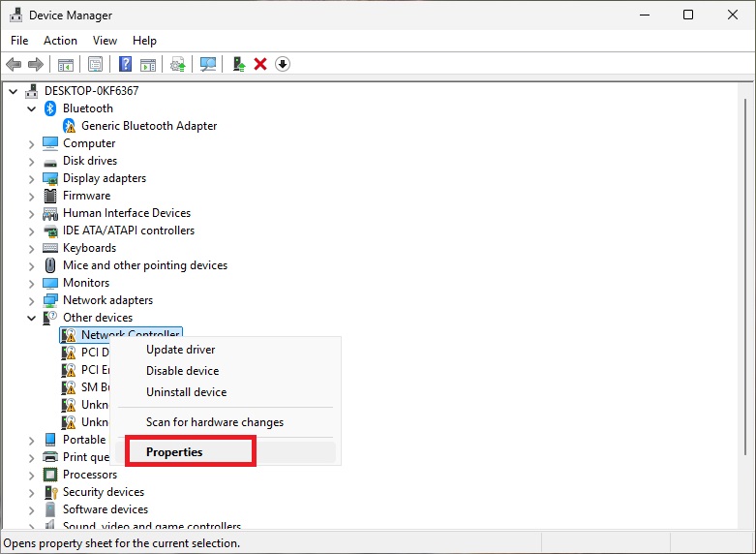This screenshot has height=554, width=756.
Task: Click the Print queues printer icon
Action: (50, 456)
